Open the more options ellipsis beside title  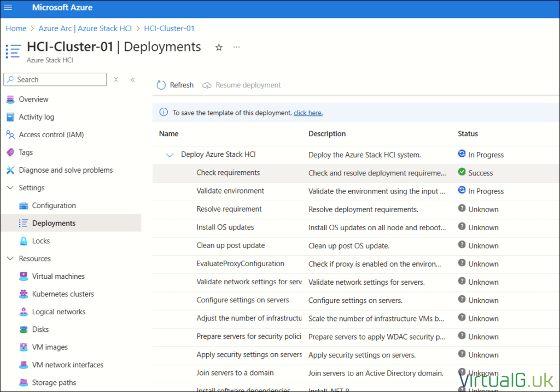(236, 47)
